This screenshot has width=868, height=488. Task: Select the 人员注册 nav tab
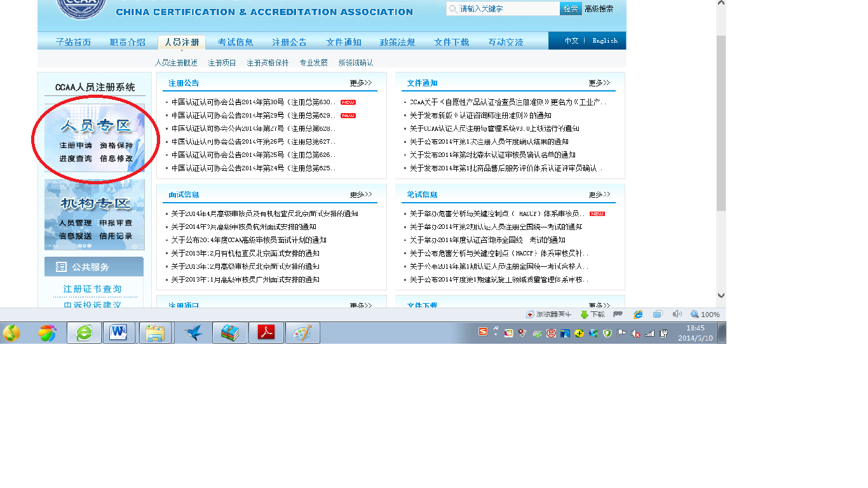182,42
